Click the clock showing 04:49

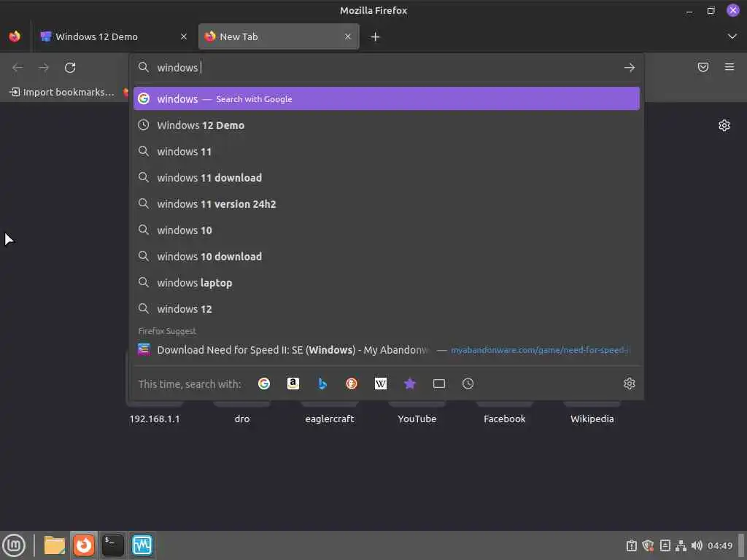click(720, 545)
